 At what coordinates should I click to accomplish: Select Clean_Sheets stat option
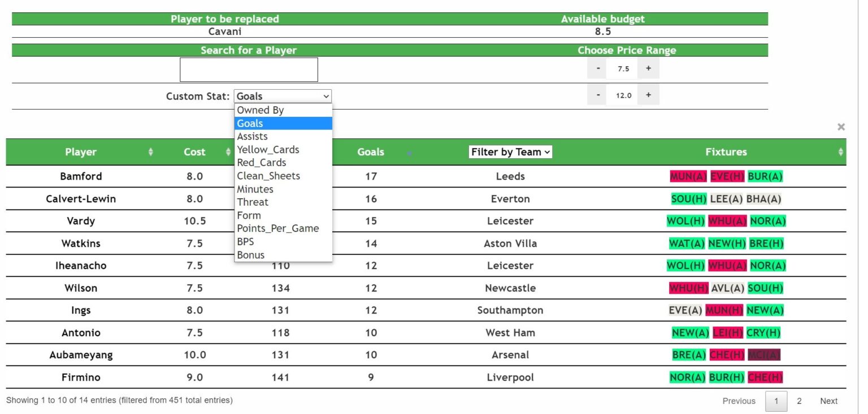[268, 176]
